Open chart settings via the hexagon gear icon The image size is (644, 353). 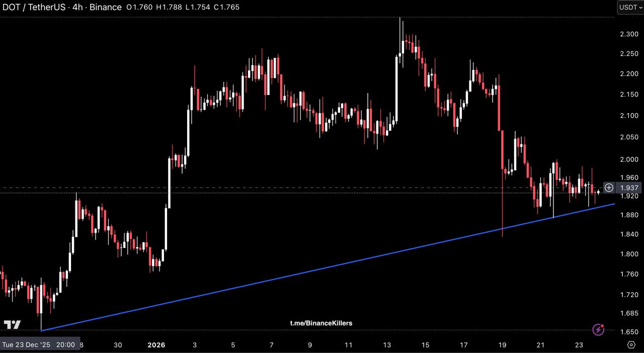tap(631, 344)
